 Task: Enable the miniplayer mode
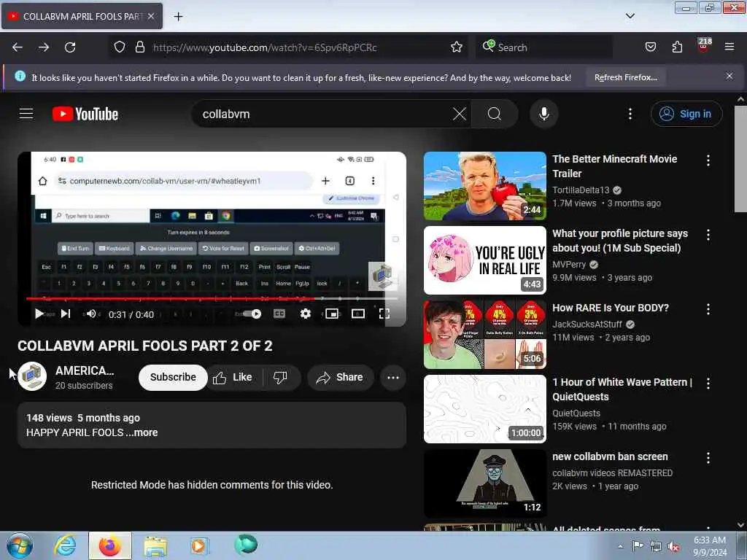coord(332,314)
